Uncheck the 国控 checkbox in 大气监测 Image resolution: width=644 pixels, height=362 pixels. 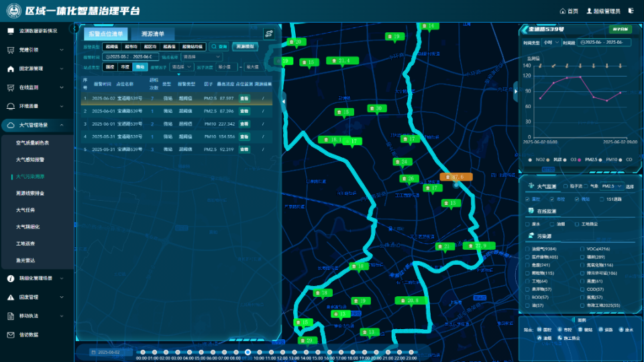coord(527,199)
